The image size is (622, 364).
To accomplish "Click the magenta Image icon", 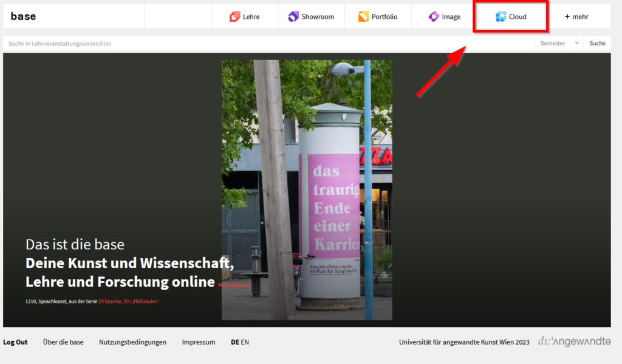I will click(434, 16).
